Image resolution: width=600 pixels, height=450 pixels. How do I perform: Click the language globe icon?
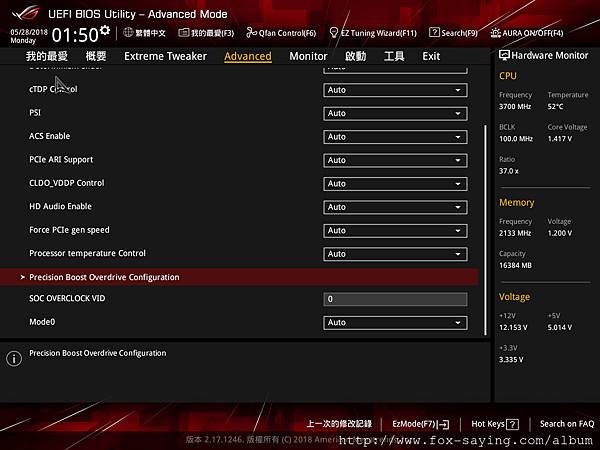click(x=128, y=33)
